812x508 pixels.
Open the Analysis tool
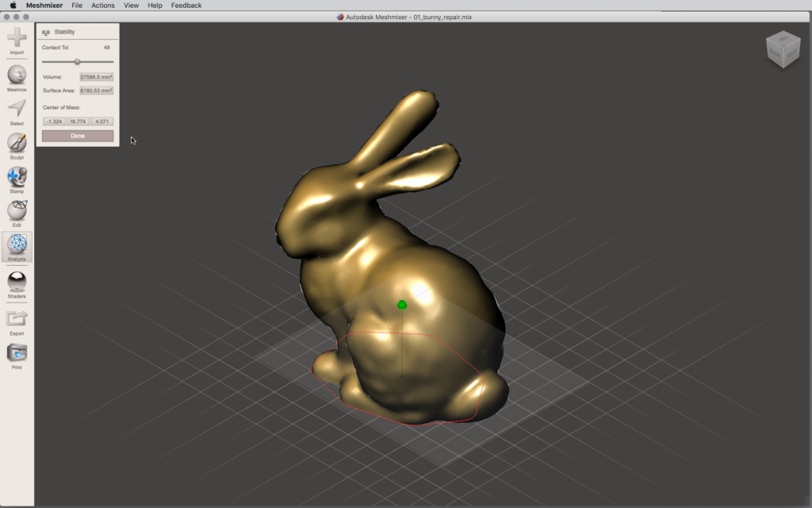click(17, 245)
